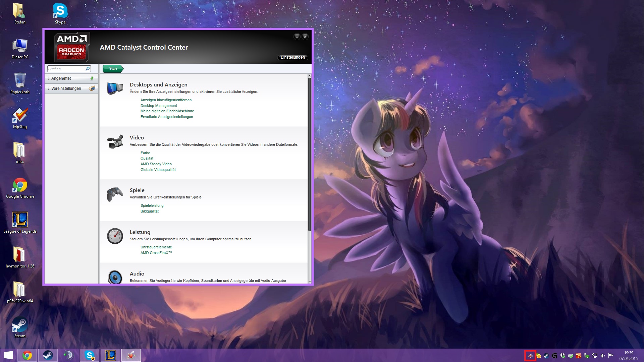Open the network tray icon
This screenshot has width=644, height=362.
point(595,356)
